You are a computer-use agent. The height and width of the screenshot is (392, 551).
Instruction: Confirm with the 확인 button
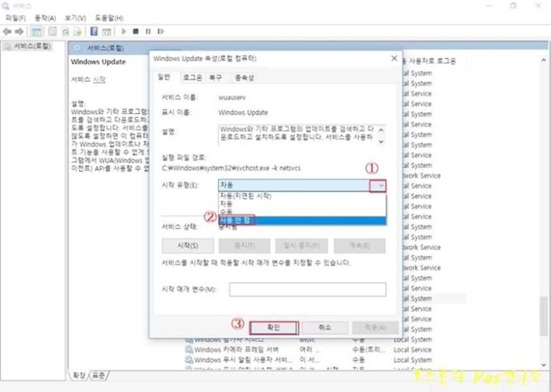(x=274, y=328)
